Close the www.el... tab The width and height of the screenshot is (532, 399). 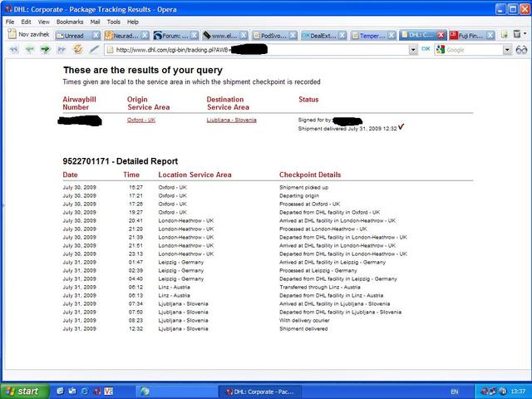[244, 35]
